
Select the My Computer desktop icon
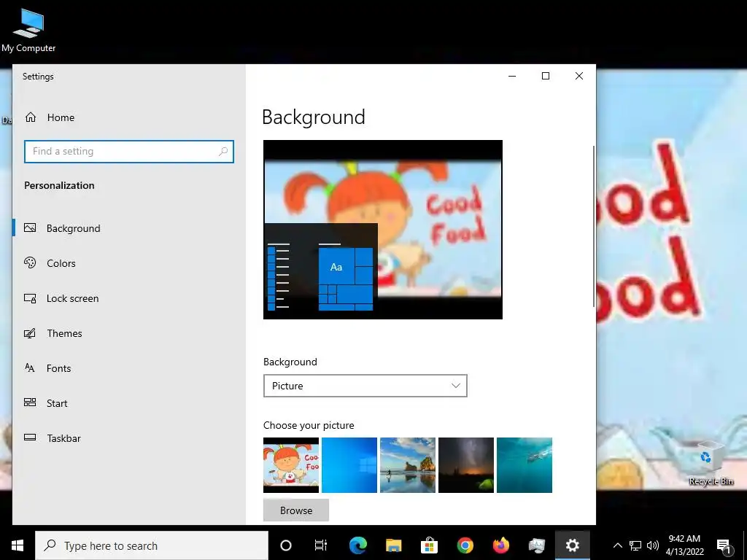(x=28, y=31)
